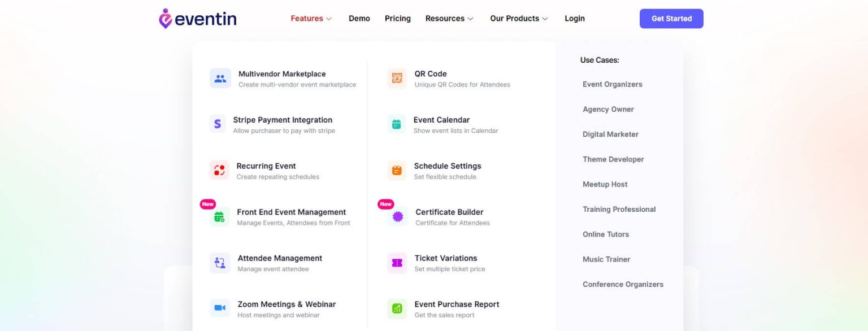Select the Event Purchase Report icon
868x331 pixels.
click(x=397, y=308)
